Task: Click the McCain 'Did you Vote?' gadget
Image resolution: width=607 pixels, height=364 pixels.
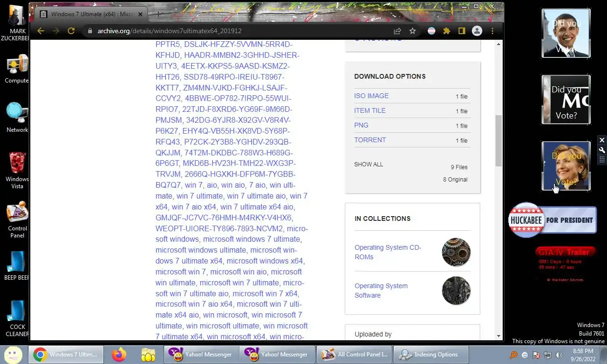Action: tap(566, 100)
